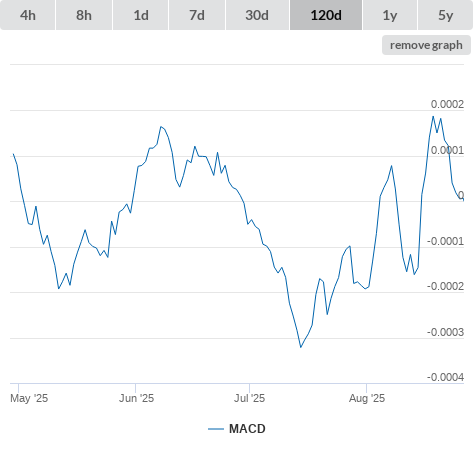Screen dimensions: 474x455
Task: Show the 1y time range
Action: 390,15
